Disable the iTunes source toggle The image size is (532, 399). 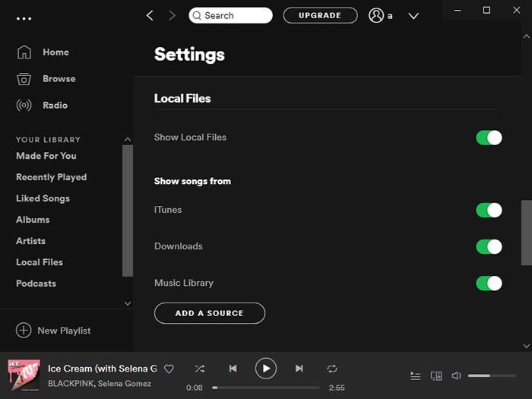[489, 210]
